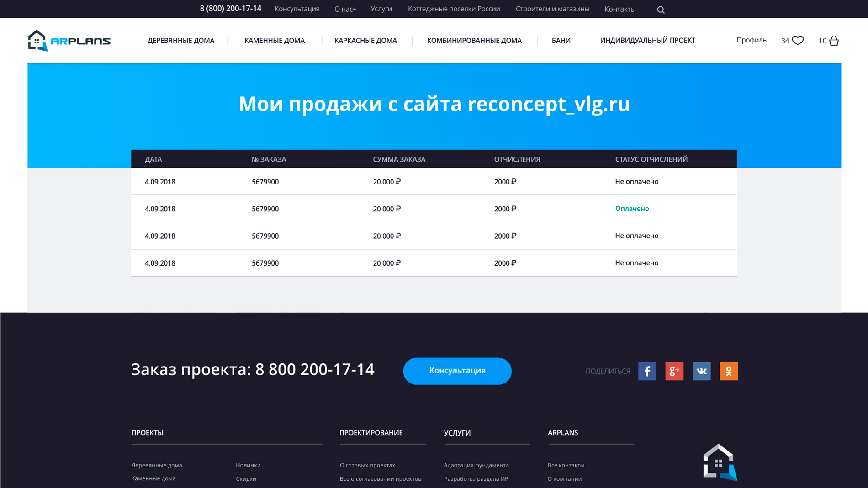Open «Контакты» in top bar
The image size is (868, 488).
coord(619,9)
